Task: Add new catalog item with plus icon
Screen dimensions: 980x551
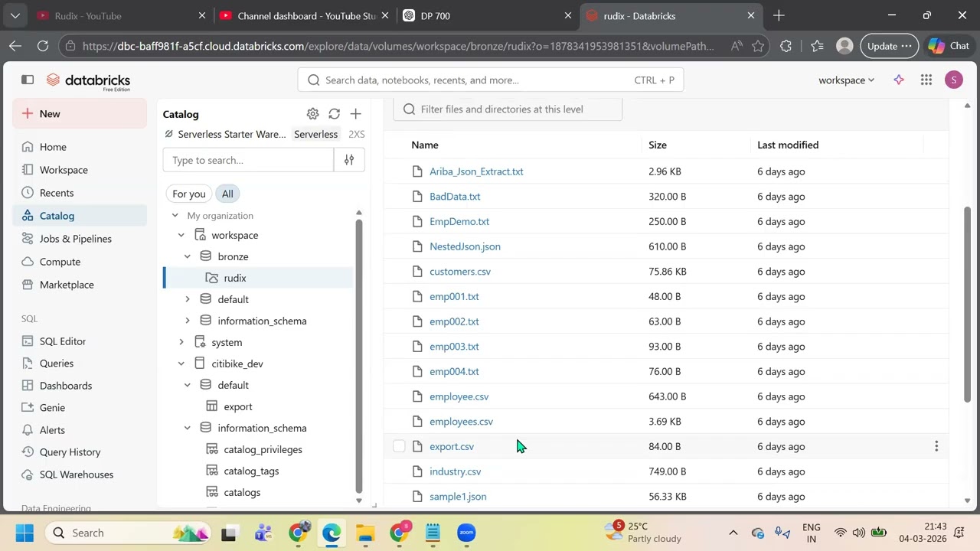Action: [x=355, y=114]
